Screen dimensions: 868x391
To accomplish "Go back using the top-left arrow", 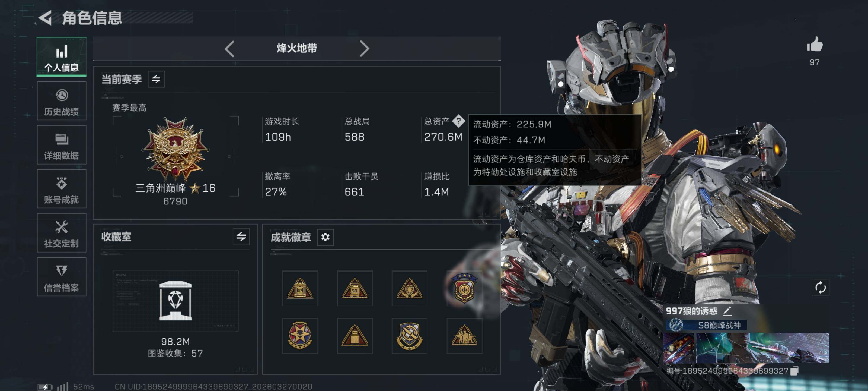I will pos(45,18).
